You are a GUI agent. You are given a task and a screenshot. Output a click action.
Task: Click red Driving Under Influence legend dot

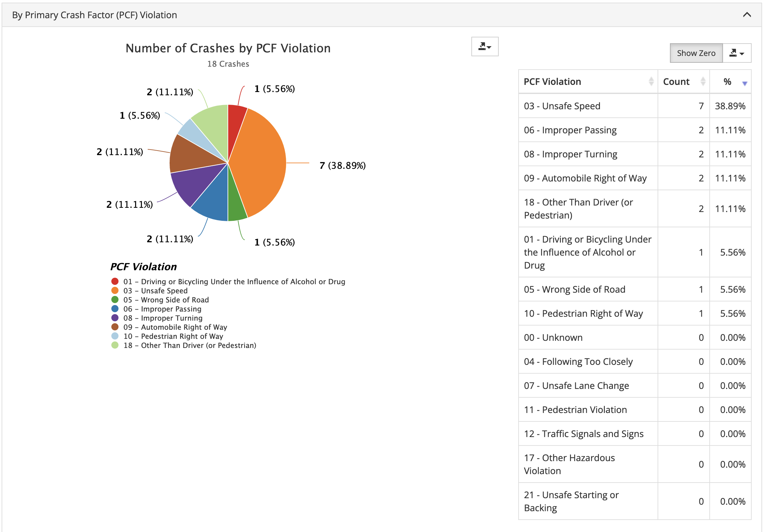coord(115,282)
